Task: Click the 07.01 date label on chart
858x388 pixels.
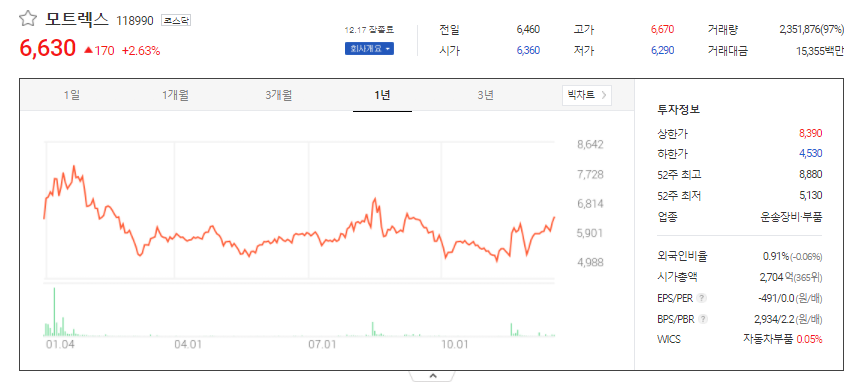Action: (x=322, y=345)
